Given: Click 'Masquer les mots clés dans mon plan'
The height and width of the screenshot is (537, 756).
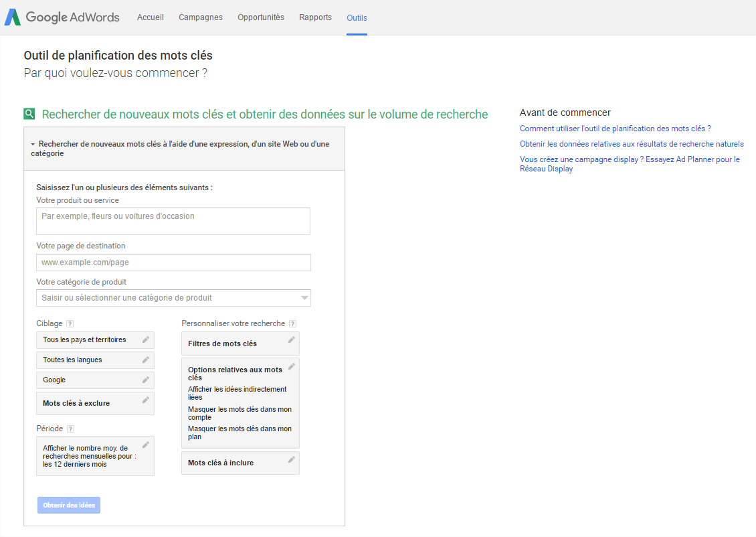Looking at the screenshot, I should (x=240, y=433).
